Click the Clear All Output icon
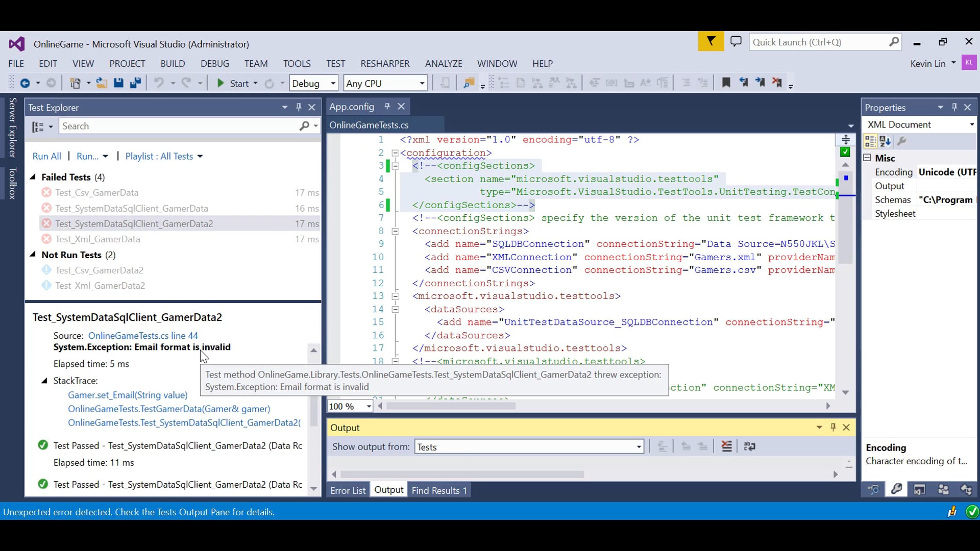This screenshot has height=551, width=980. tap(727, 446)
